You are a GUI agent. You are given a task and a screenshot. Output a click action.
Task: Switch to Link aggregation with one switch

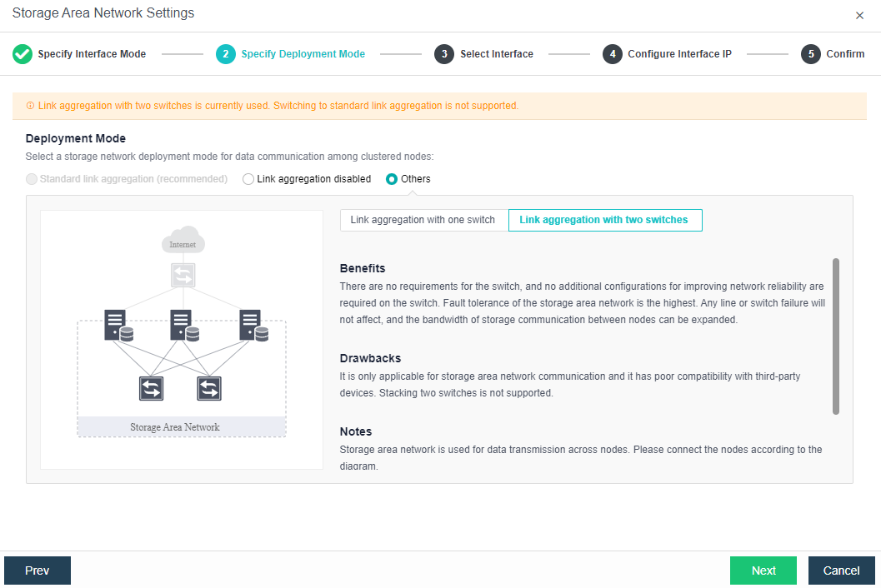coord(423,220)
